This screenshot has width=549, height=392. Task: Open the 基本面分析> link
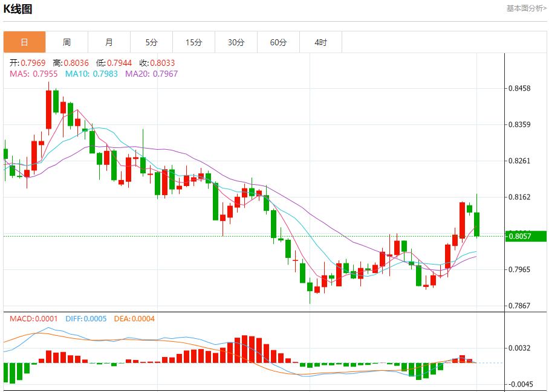tap(526, 8)
